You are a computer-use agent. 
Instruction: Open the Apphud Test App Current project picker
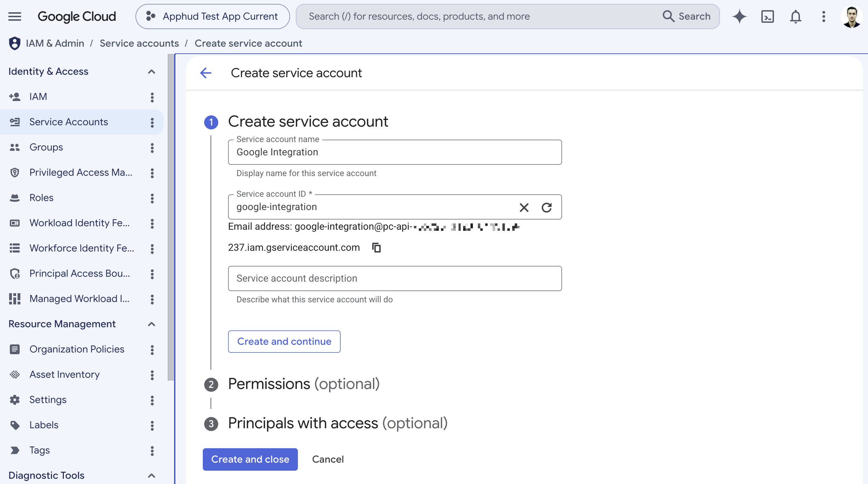[x=213, y=16]
